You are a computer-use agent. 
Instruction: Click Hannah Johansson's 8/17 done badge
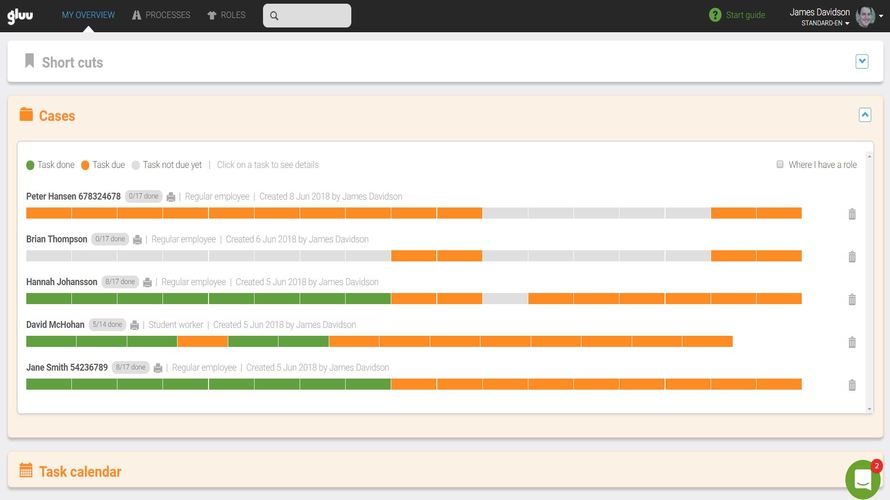coord(120,281)
